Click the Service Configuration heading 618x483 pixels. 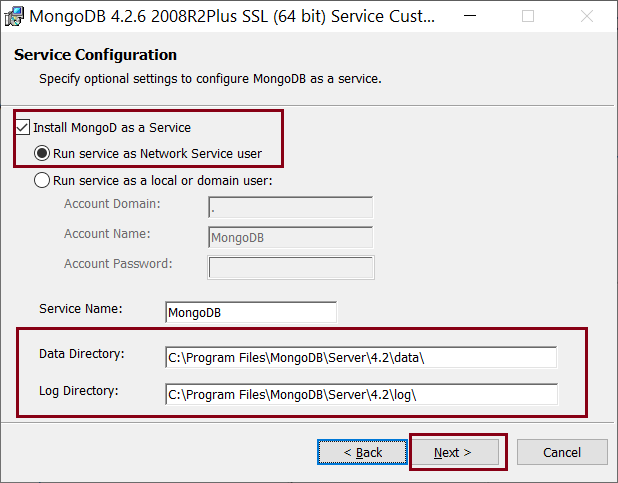pyautogui.click(x=95, y=55)
